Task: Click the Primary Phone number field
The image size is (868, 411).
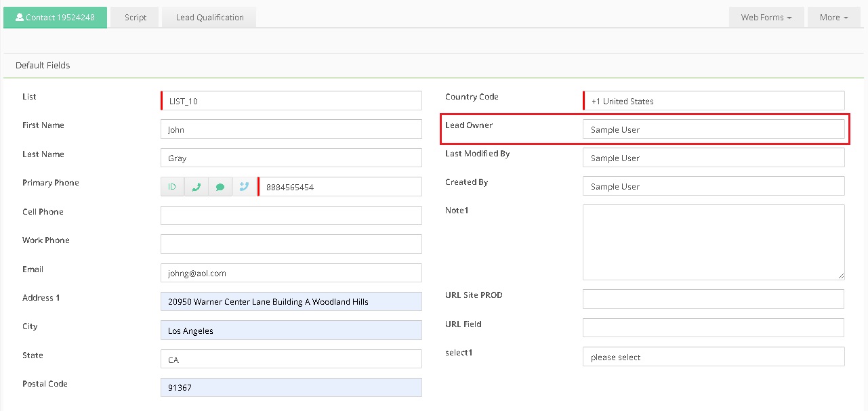Action: (x=339, y=187)
